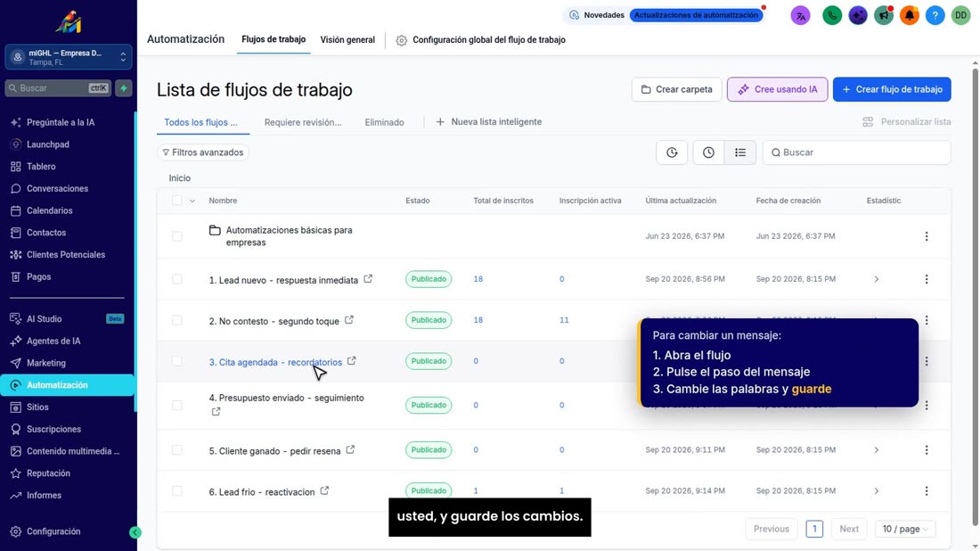Click Cree usando IA button
Viewport: 980px width, 551px height.
[777, 89]
